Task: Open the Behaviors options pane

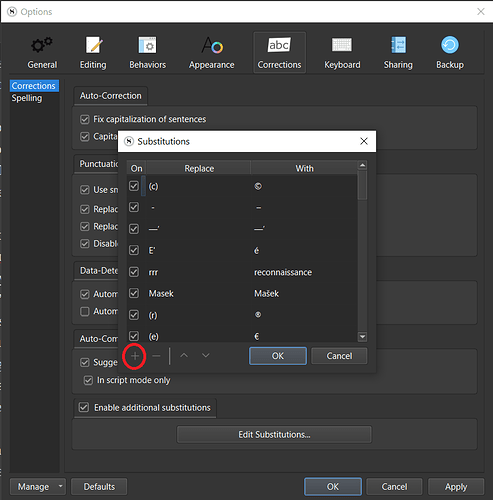Action: click(147, 53)
